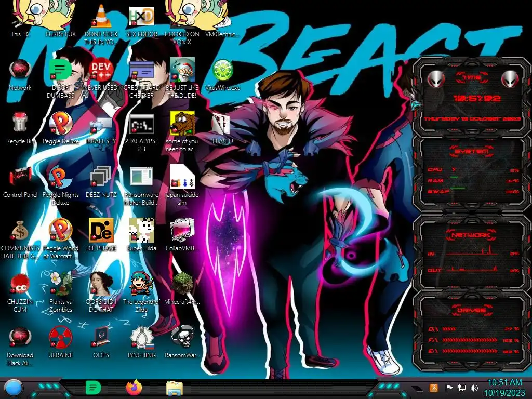This screenshot has height=399, width=532.
Task: Select the OOPS laptop desktop icon
Action: pos(101,337)
